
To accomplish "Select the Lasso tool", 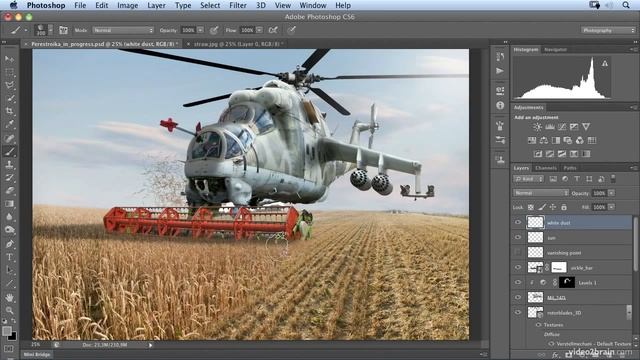I will click(9, 85).
